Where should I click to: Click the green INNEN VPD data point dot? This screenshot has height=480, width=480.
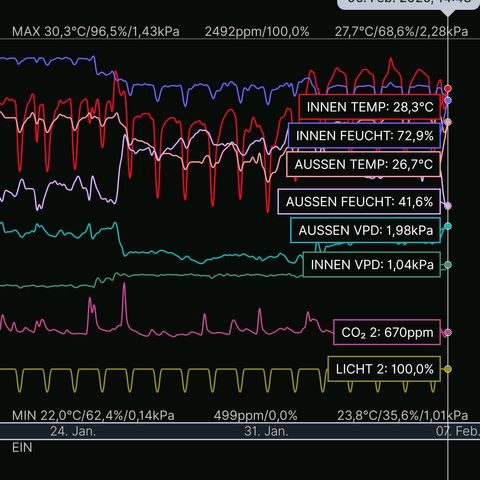tap(448, 265)
